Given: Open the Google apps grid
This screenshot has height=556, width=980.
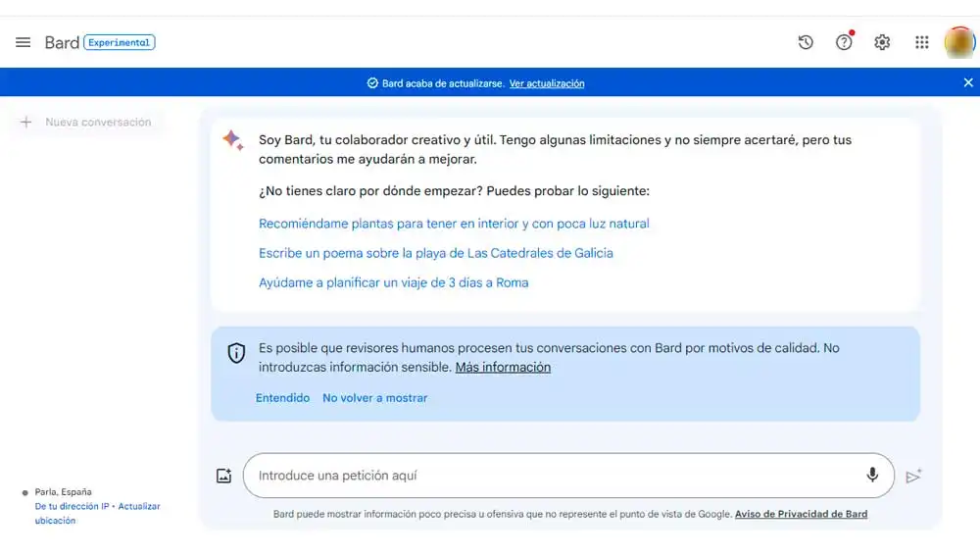Looking at the screenshot, I should tap(921, 42).
